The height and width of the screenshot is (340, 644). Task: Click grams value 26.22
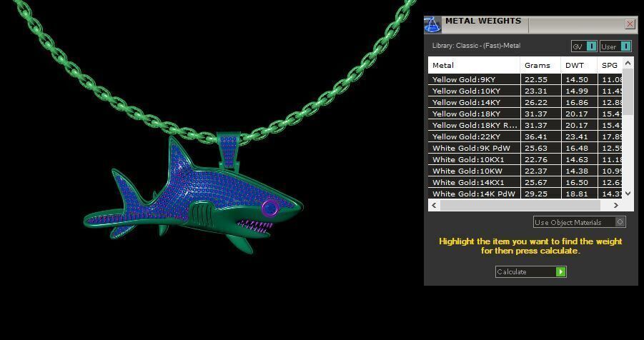point(536,102)
